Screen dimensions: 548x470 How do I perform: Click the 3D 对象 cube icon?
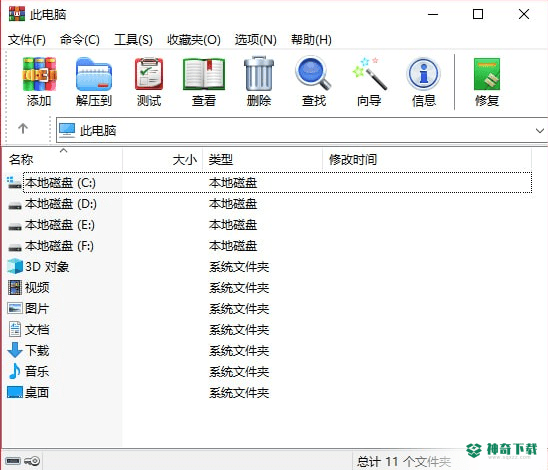pos(15,266)
